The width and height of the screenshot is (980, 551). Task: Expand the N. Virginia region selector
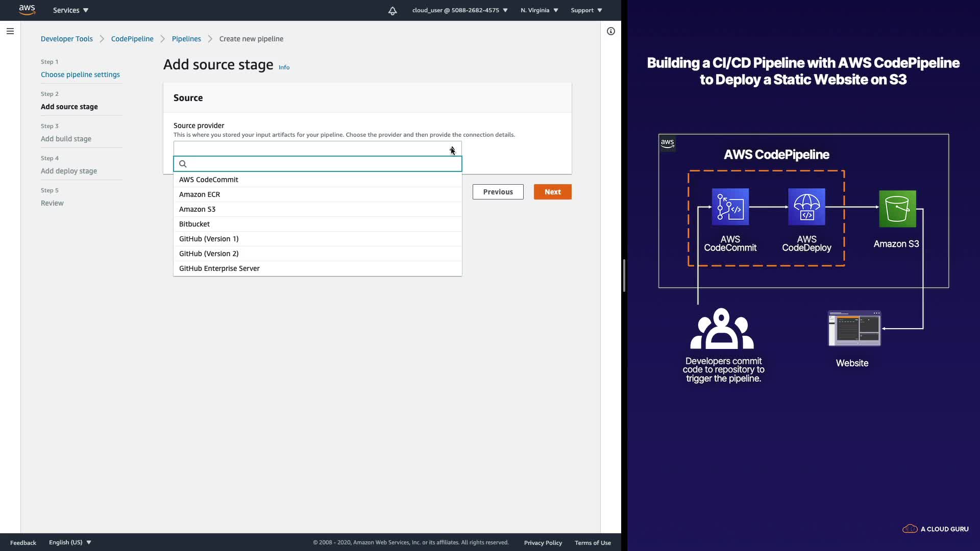pyautogui.click(x=539, y=10)
